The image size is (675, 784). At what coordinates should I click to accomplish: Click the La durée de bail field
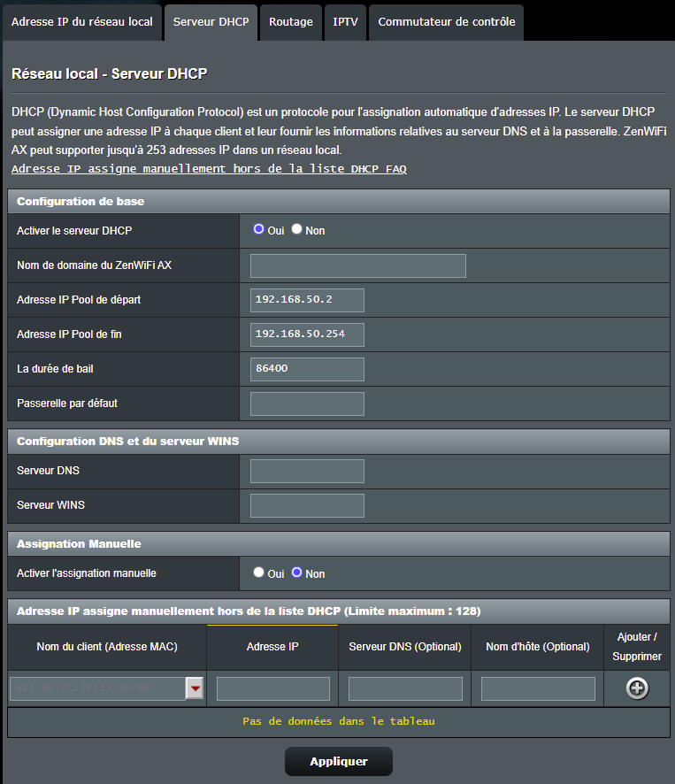tap(307, 369)
